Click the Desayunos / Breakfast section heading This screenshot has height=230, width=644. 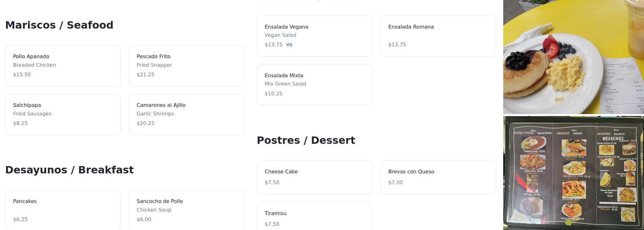[x=69, y=170]
